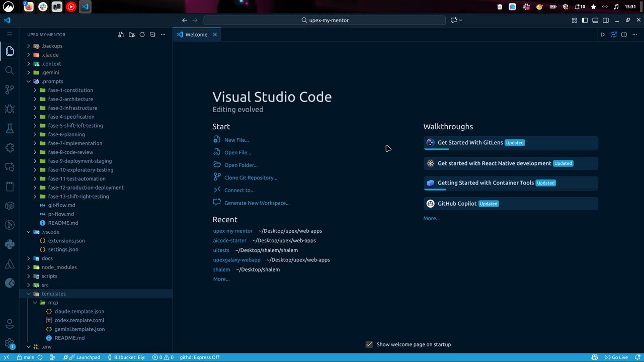Viewport: 644px width, 362px height.
Task: Click the main branch in status bar
Action: pyautogui.click(x=26, y=357)
